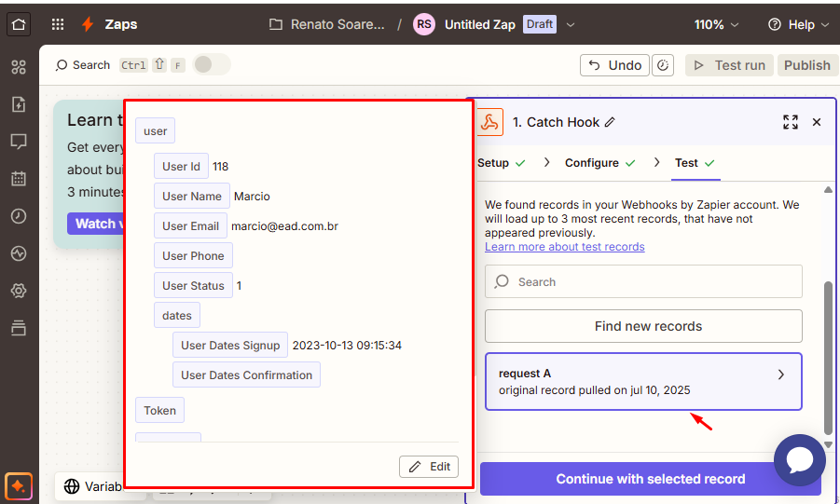Expand the Help menu chevron
Viewport: 840px width, 504px height.
(825, 24)
